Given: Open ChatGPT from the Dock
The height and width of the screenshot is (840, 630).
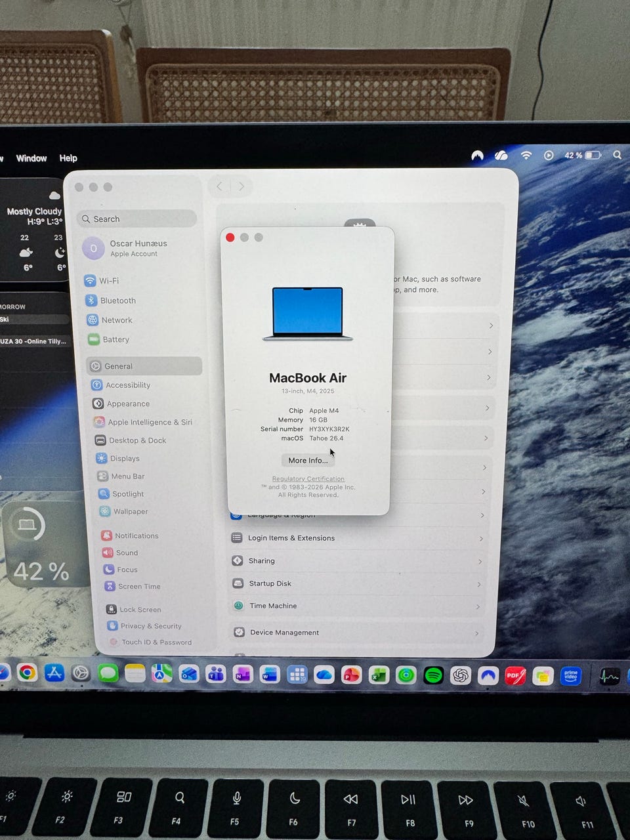Looking at the screenshot, I should [x=461, y=675].
